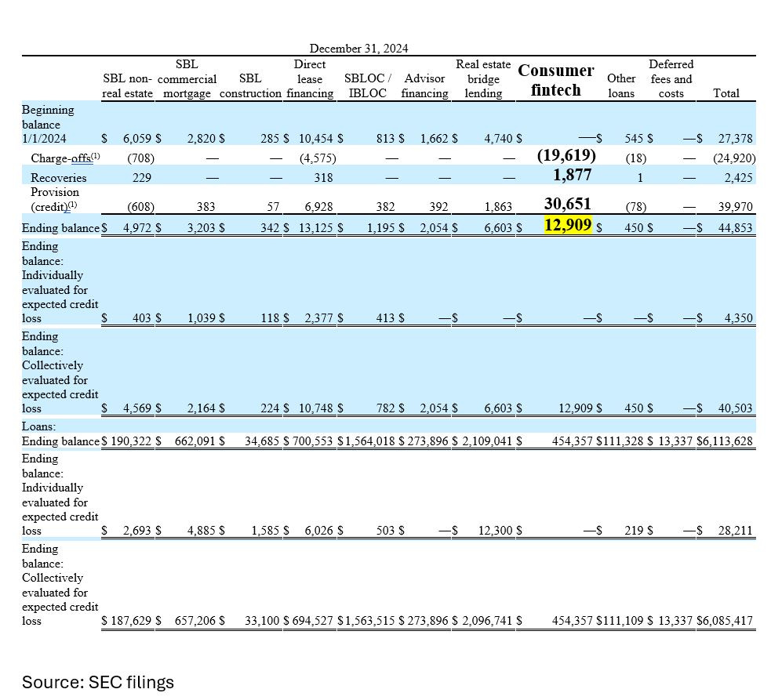Select the 'Charge-offs' row label
Viewport: 771px width, 700px height.
[x=65, y=158]
